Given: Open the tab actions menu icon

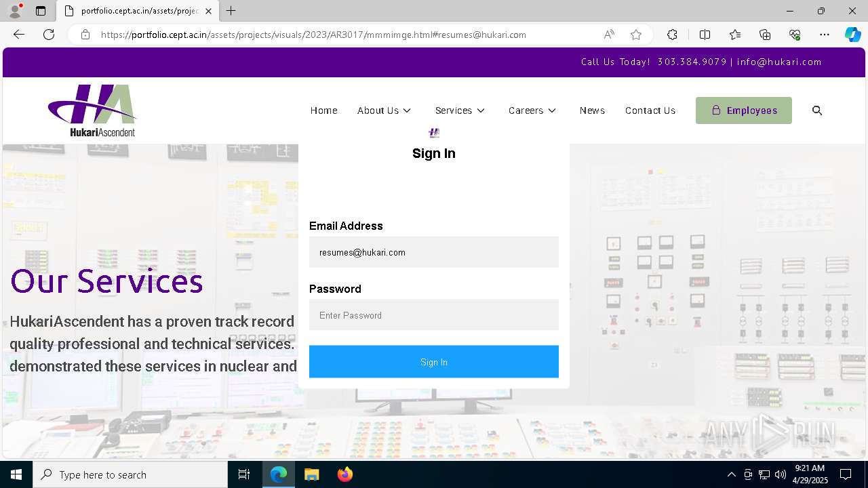Looking at the screenshot, I should click(41, 11).
